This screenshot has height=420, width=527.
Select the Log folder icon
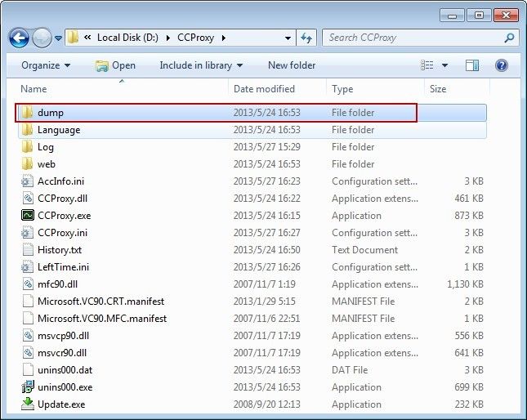coord(27,146)
